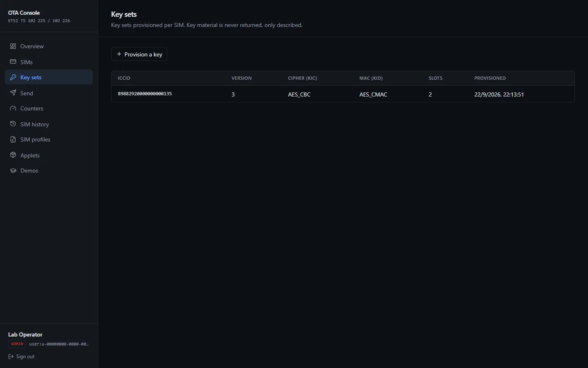Viewport: 588px width, 368px height.
Task: Open the Applets page label
Action: pyautogui.click(x=30, y=155)
